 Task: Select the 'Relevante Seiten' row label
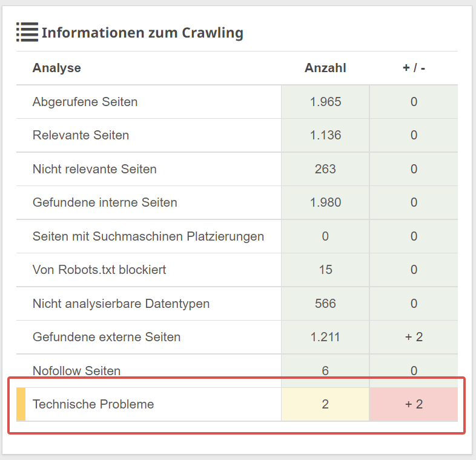[x=81, y=135]
